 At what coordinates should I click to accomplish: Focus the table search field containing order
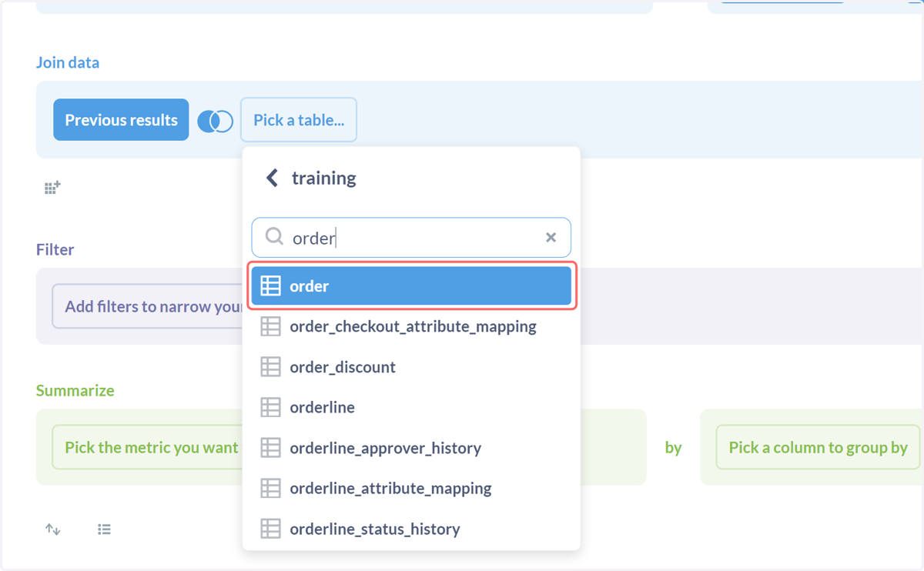411,237
